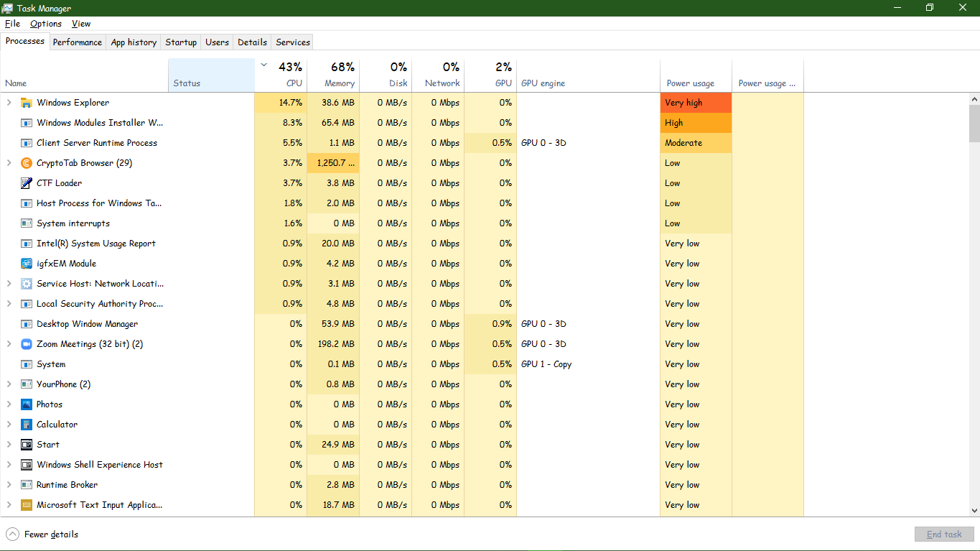Click the System process icon
Screen dimensions: 980x551
pyautogui.click(x=27, y=364)
